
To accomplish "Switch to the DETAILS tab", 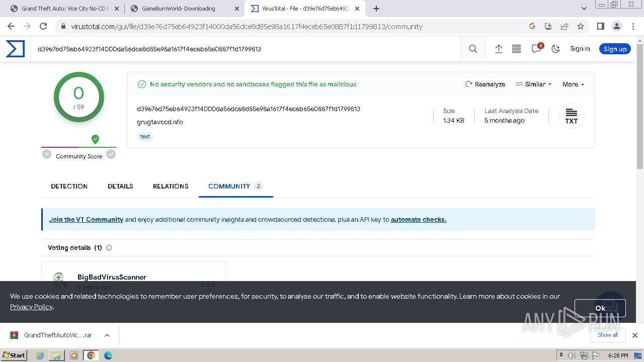I will [120, 186].
